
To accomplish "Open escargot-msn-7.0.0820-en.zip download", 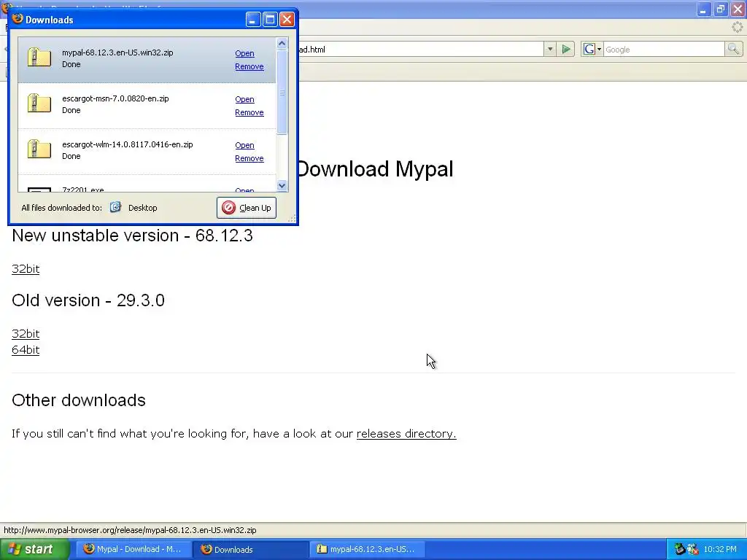I will point(244,99).
